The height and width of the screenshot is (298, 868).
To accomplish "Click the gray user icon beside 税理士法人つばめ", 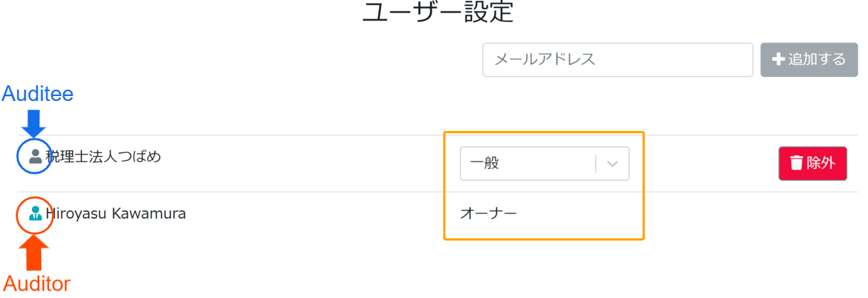I will coord(35,156).
